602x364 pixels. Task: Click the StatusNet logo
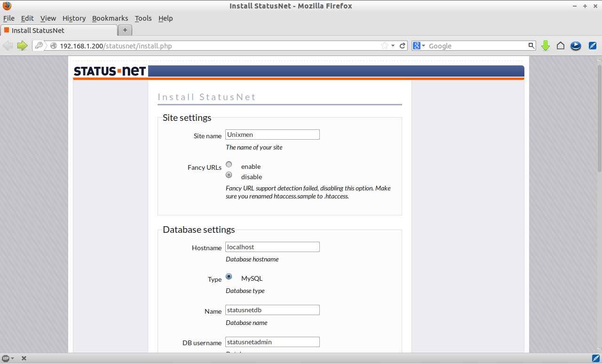tap(110, 71)
